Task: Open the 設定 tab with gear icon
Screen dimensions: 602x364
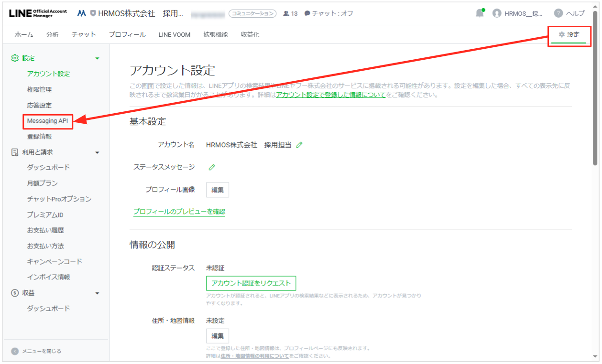Action: [x=569, y=34]
